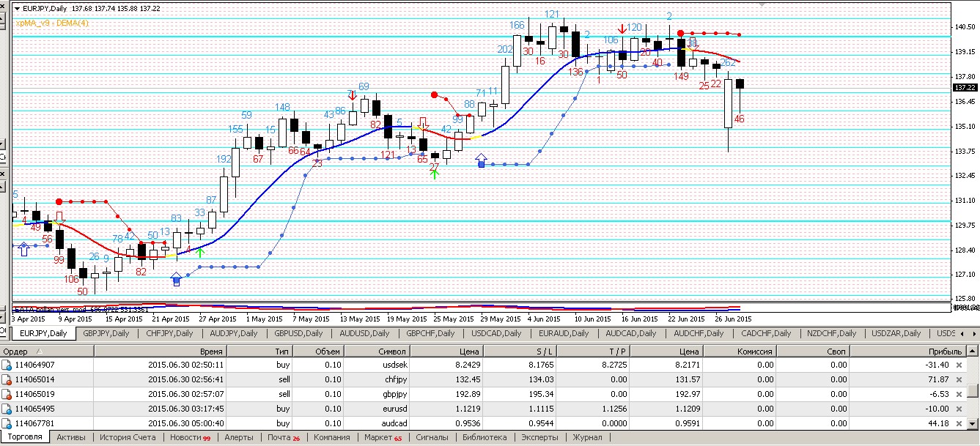Viewport: 980px width, 446px height.
Task: Switch to the USDZAR,Daily chart tab
Action: (896, 333)
